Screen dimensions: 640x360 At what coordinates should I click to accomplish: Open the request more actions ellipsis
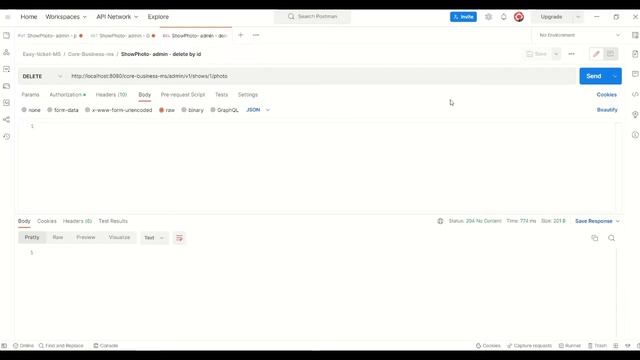pyautogui.click(x=571, y=54)
